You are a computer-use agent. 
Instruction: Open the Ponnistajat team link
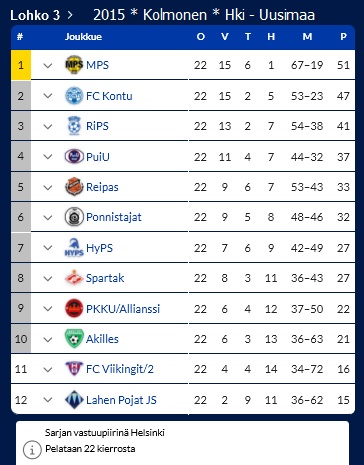click(x=114, y=217)
